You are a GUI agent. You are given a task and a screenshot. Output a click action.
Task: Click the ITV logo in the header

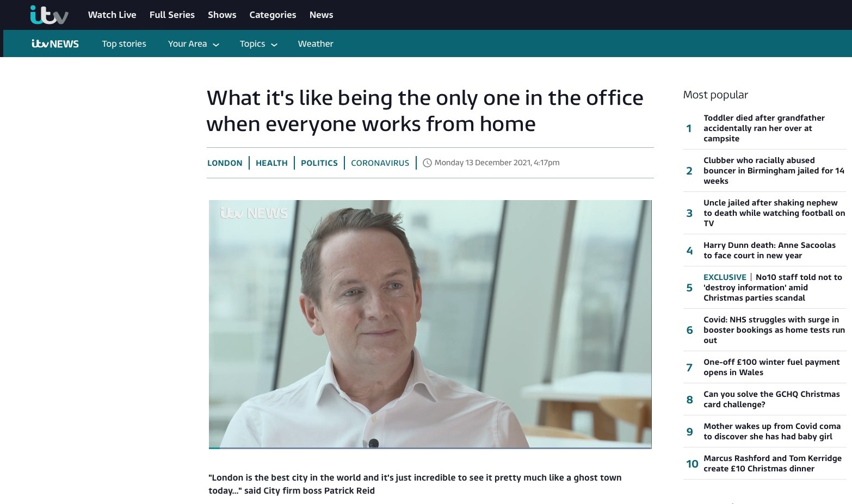[x=49, y=15]
